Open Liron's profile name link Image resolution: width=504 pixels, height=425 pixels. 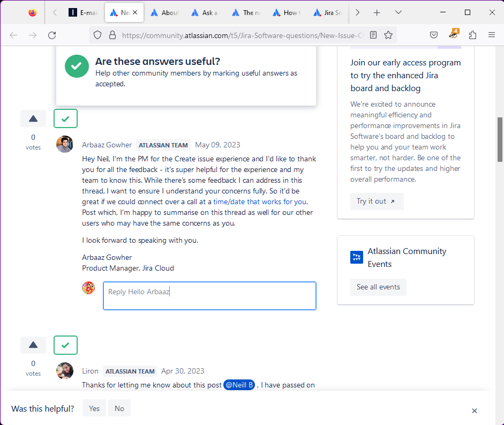coord(90,371)
